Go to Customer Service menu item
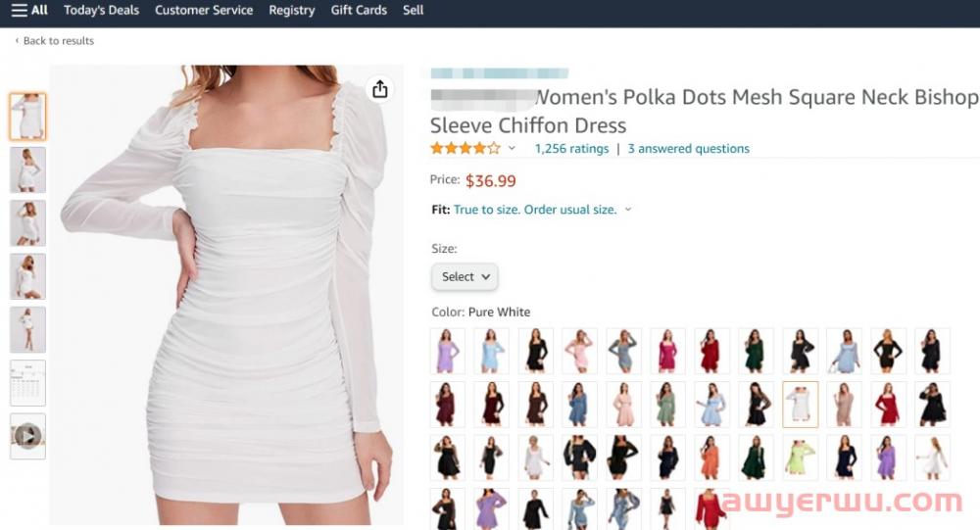The width and height of the screenshot is (980, 530). click(x=204, y=10)
